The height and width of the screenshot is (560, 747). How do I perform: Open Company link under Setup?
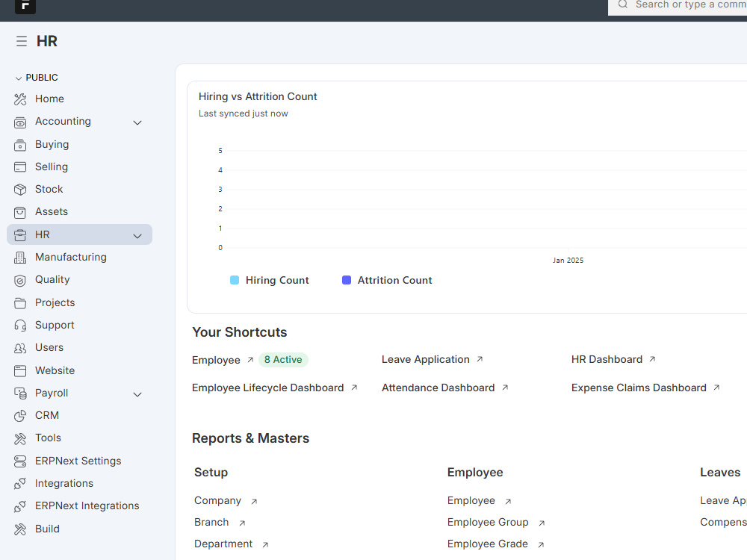(x=217, y=500)
